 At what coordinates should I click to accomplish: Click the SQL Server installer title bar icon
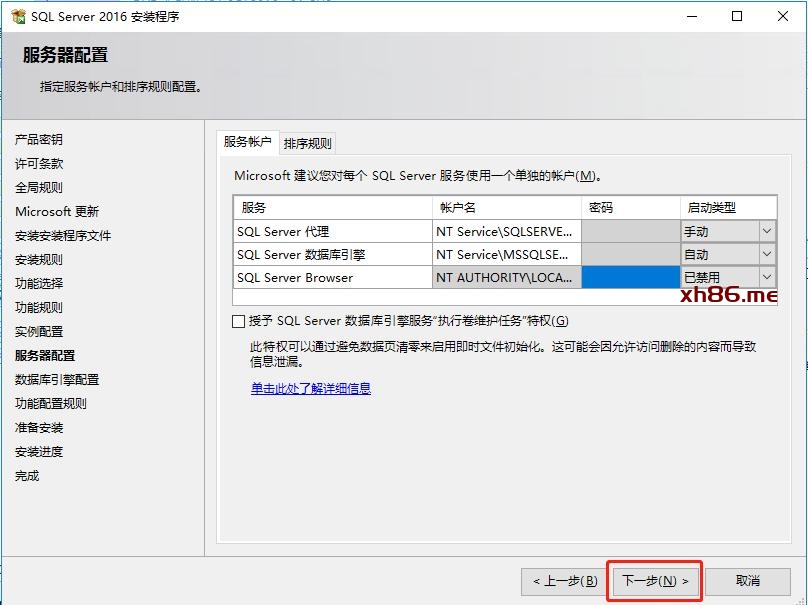tap(17, 16)
